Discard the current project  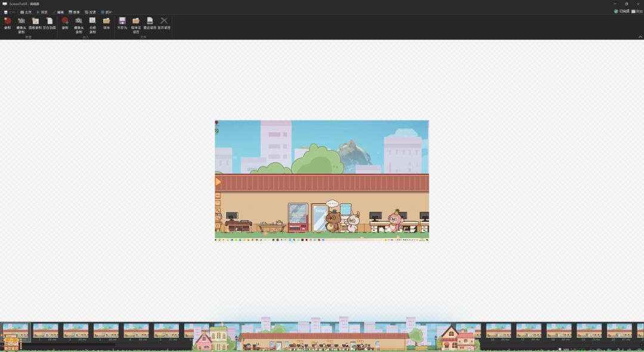[164, 24]
